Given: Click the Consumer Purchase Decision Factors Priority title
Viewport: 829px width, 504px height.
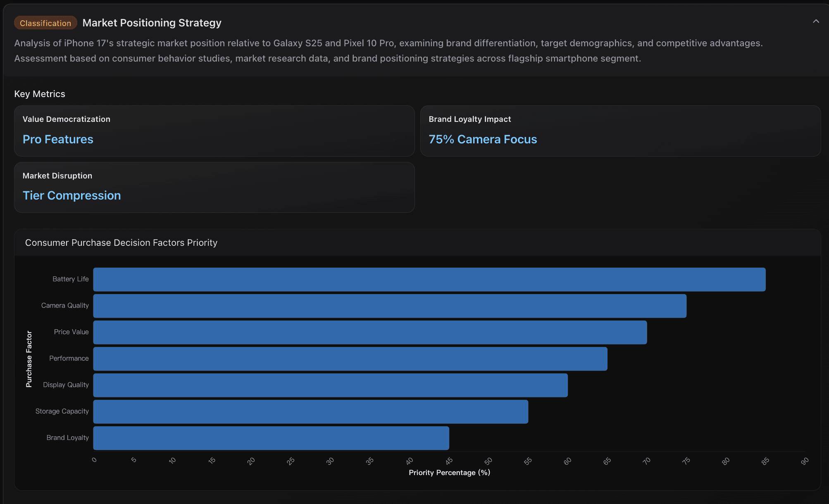Looking at the screenshot, I should pos(121,242).
